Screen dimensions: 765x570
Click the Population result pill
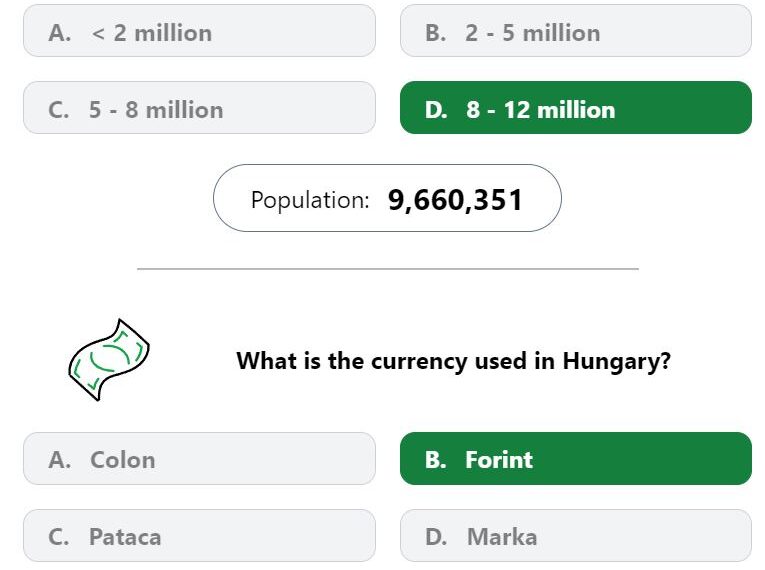[387, 198]
